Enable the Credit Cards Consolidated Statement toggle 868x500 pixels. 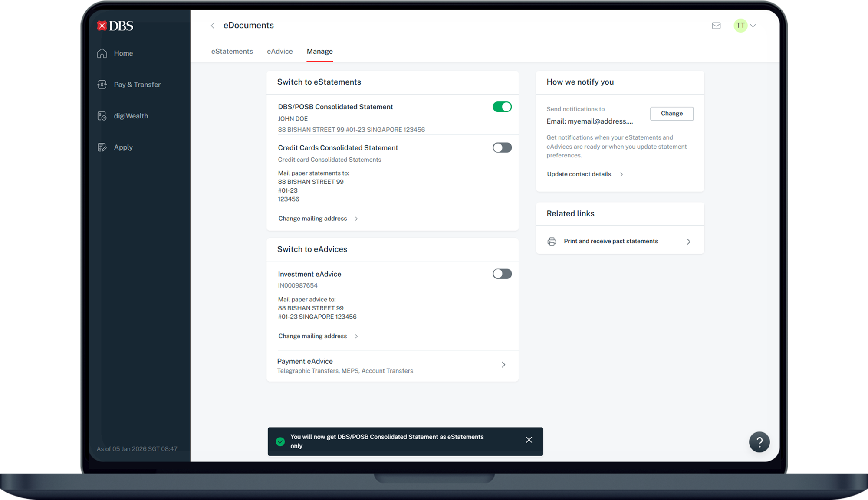pyautogui.click(x=502, y=147)
